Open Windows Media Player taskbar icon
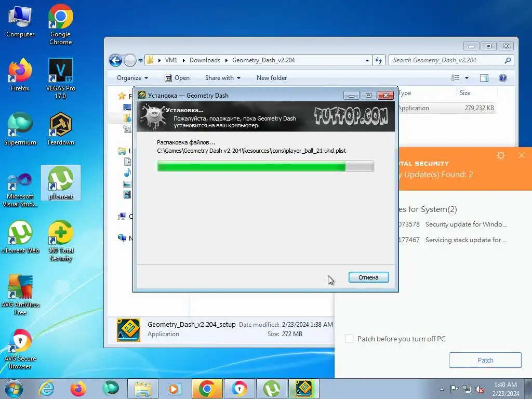The image size is (532, 399). point(175,389)
